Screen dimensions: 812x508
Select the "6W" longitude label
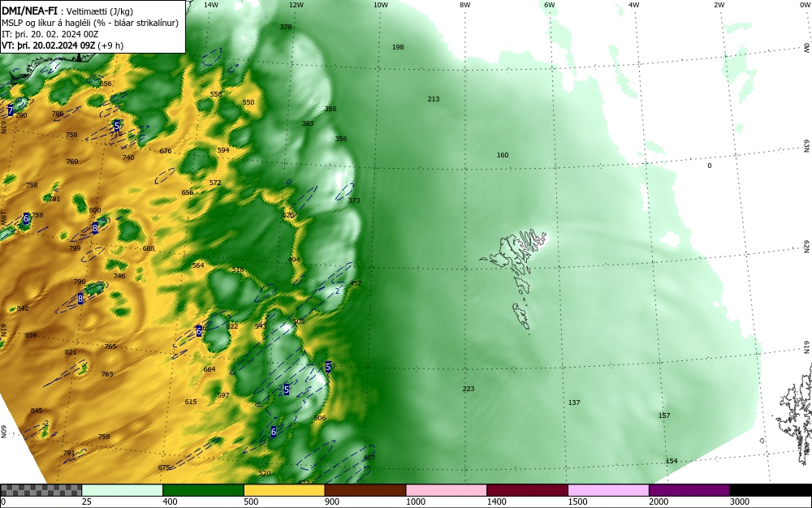(550, 5)
